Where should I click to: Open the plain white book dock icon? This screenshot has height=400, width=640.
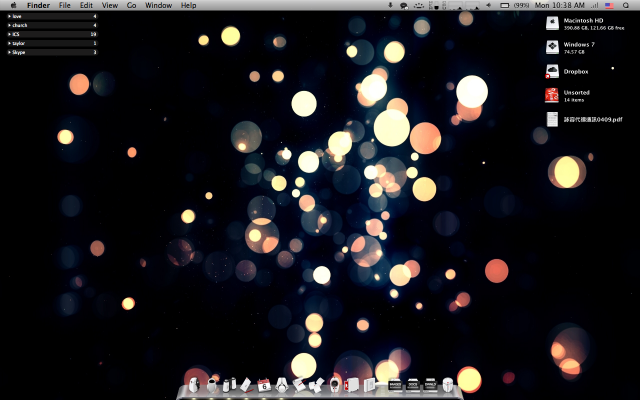click(x=369, y=384)
